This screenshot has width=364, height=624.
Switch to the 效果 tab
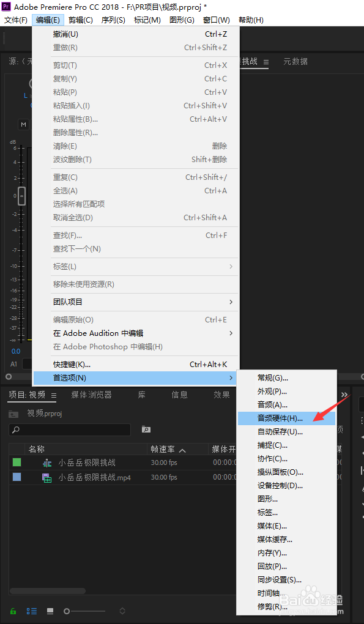coord(221,395)
